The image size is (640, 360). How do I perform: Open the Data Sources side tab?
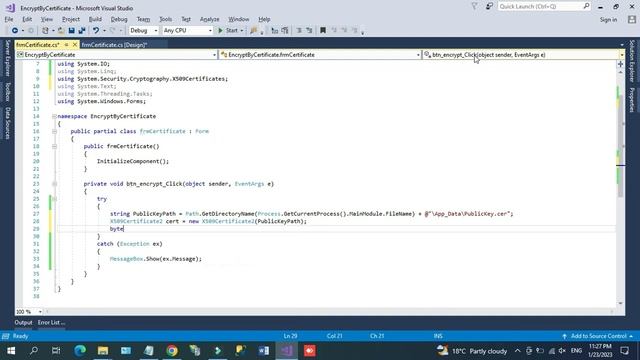point(7,123)
